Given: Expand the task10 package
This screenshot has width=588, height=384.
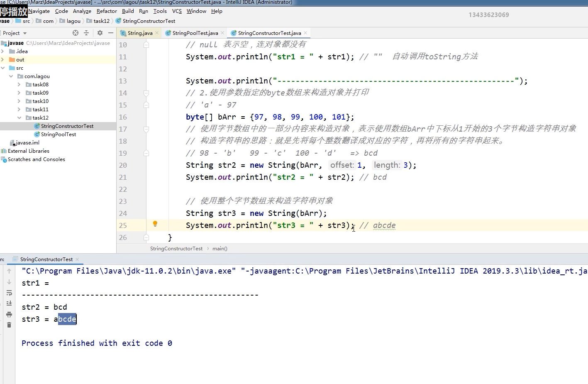Looking at the screenshot, I should pos(19,101).
